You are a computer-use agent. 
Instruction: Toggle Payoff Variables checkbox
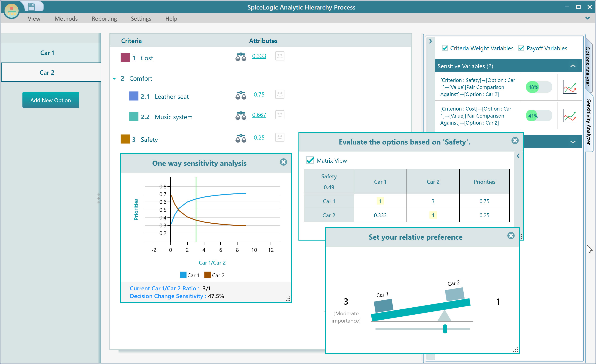[521, 48]
